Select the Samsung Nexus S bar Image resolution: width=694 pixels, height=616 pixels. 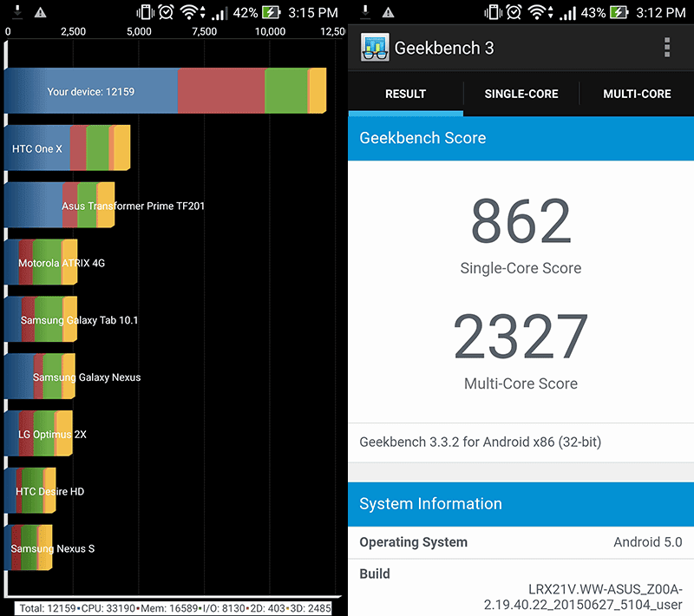click(29, 547)
